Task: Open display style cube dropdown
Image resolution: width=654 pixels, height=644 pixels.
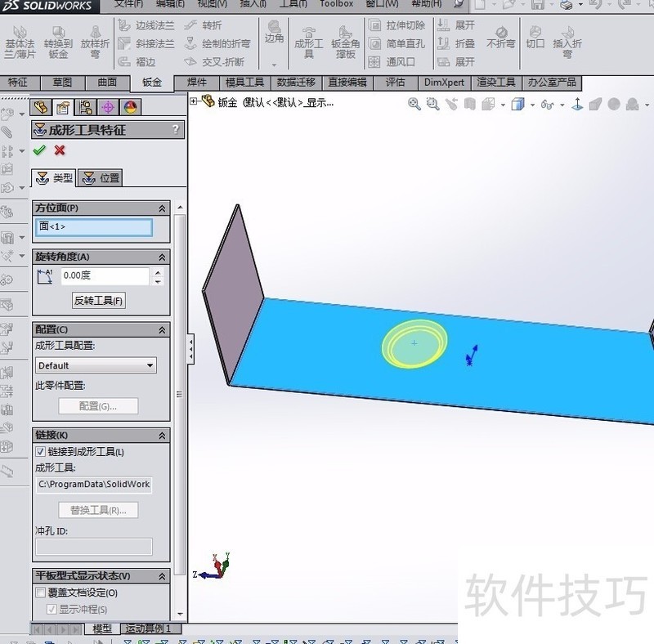Action: tap(533, 105)
